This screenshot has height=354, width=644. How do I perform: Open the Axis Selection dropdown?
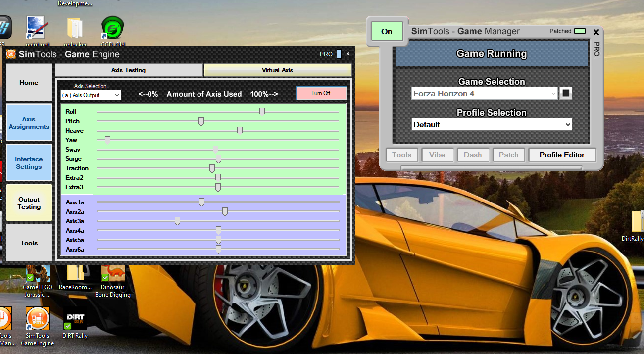click(91, 95)
